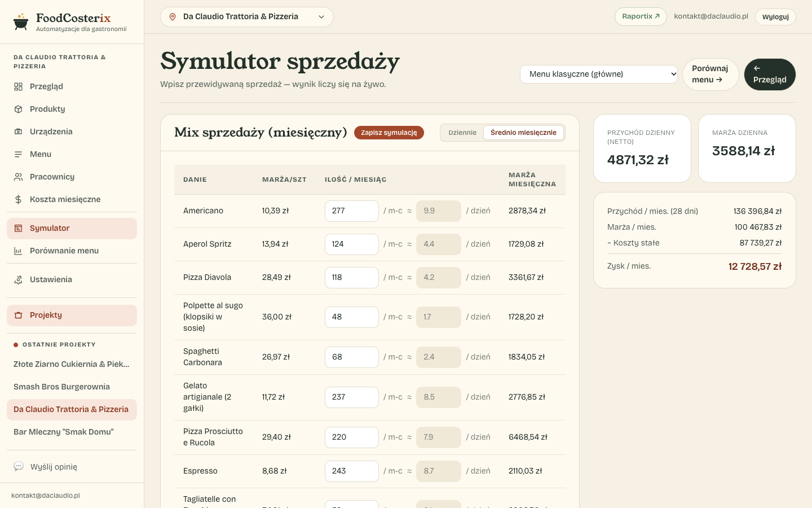Open Bar Mleczny "Smak Domu" project
This screenshot has height=508, width=812.
(x=72, y=432)
